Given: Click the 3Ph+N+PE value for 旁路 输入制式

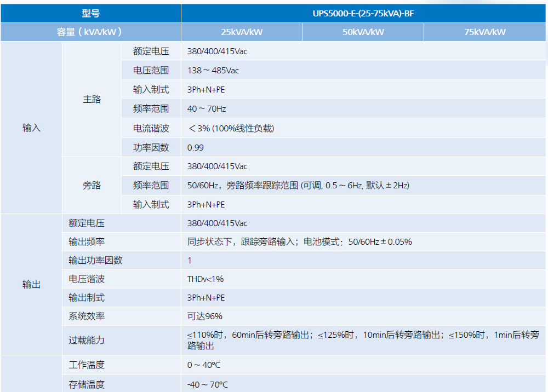Looking at the screenshot, I should point(206,205).
